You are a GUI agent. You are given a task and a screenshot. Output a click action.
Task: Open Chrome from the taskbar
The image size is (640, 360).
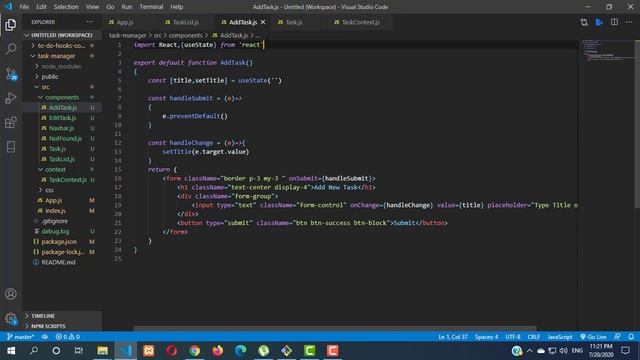point(194,351)
